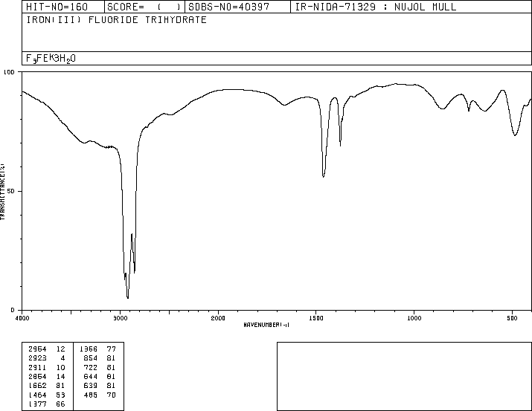Click the 4000 tick label on the x-axis

pos(22,318)
